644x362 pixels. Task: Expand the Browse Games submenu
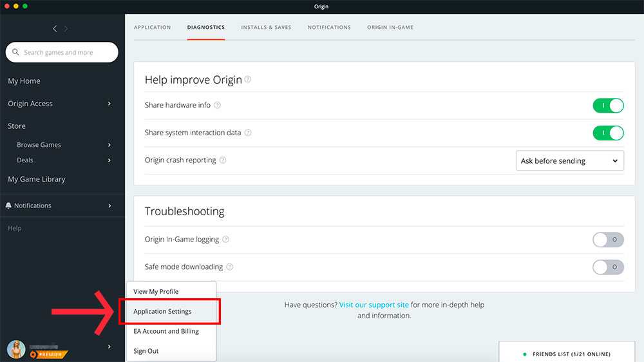pyautogui.click(x=109, y=145)
